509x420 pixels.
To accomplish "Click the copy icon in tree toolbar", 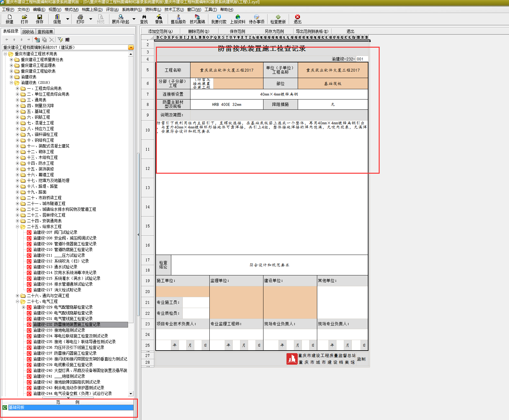I will [44, 40].
